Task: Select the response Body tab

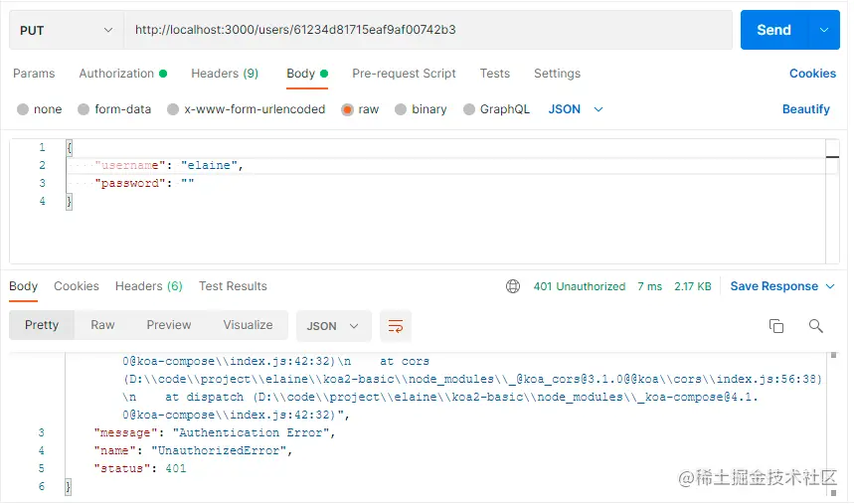Action: [x=24, y=286]
